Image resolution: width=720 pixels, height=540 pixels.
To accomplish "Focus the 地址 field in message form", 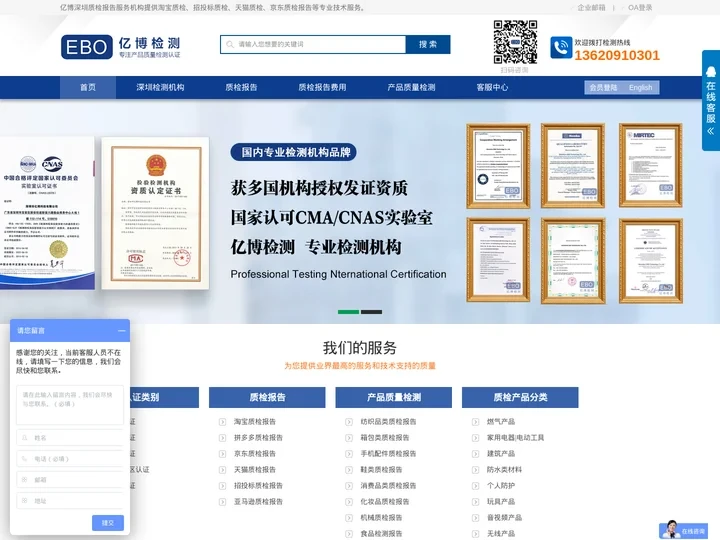I will (70, 501).
